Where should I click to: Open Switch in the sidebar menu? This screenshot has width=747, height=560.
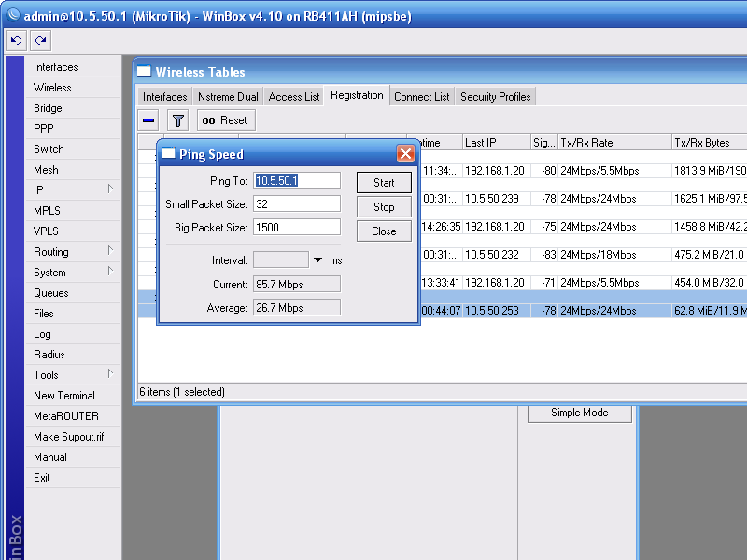coord(73,149)
